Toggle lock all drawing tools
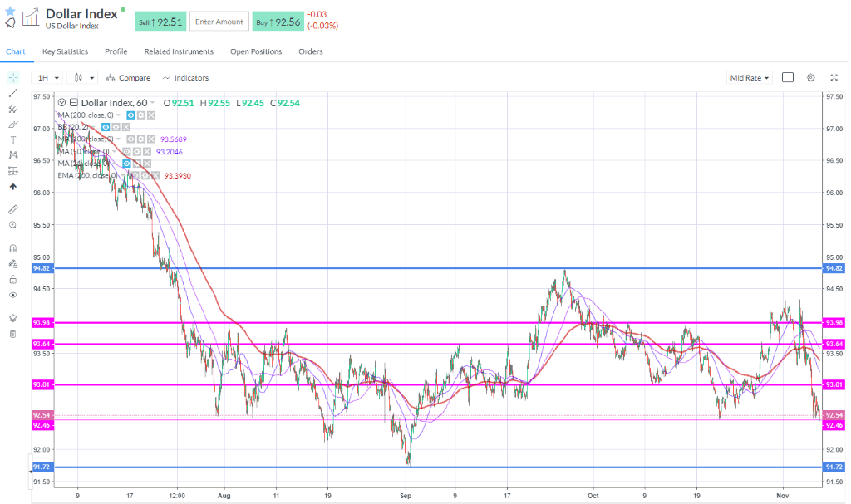This screenshot has height=504, width=851. 13,280
